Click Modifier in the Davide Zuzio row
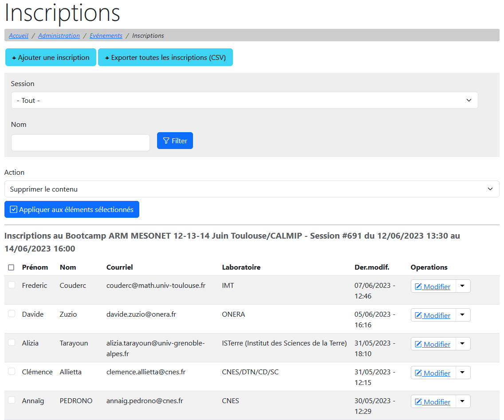504x420 pixels. tap(433, 315)
